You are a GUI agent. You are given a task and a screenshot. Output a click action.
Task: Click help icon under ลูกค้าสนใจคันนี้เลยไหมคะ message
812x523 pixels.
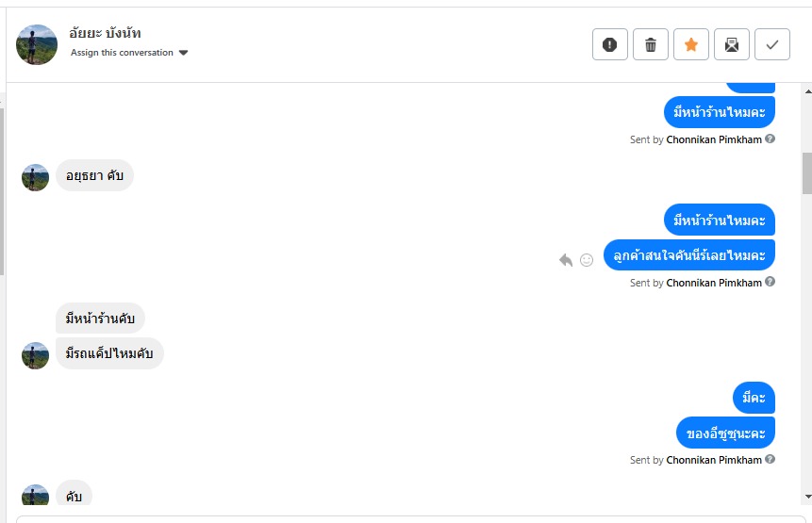click(771, 282)
